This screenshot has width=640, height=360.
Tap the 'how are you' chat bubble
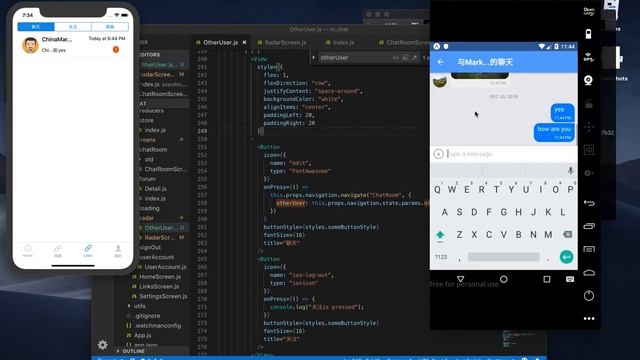tap(554, 132)
